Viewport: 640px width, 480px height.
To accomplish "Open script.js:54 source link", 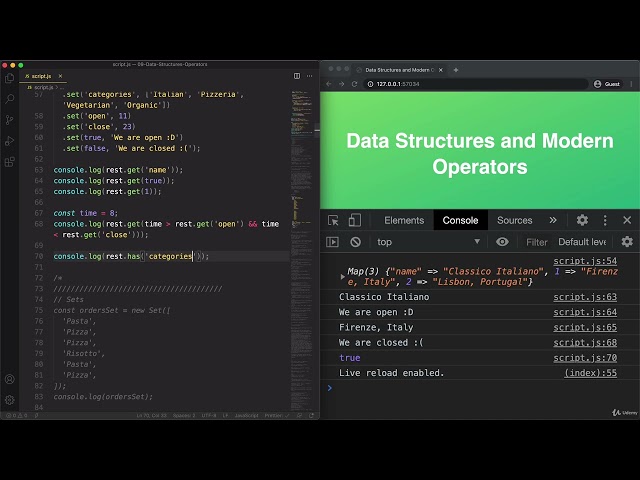I will [x=585, y=261].
